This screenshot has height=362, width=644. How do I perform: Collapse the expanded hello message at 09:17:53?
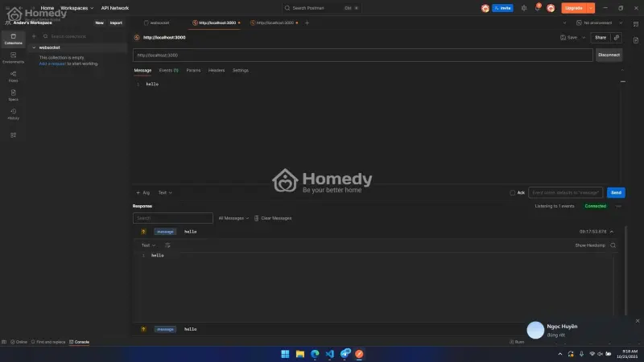(x=612, y=232)
